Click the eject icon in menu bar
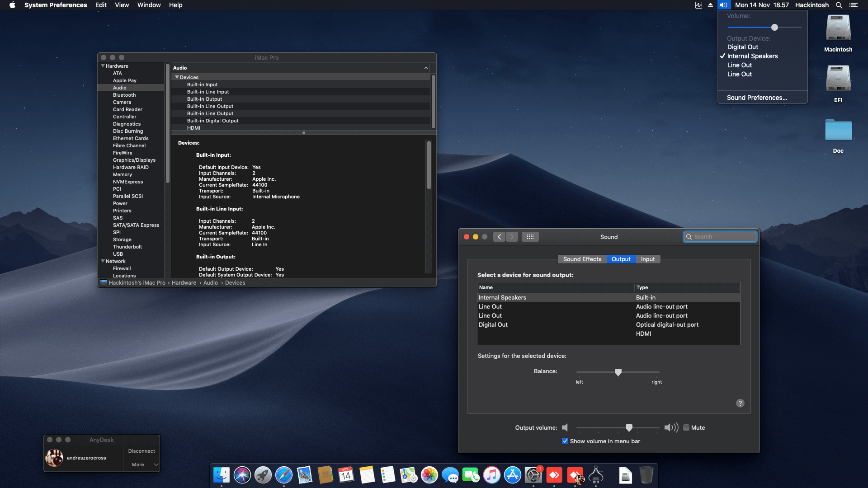The width and height of the screenshot is (868, 488). coord(710,5)
